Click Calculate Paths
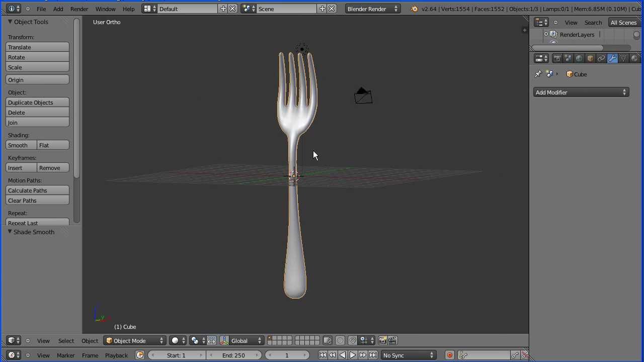This screenshot has width=644, height=362. (x=38, y=191)
